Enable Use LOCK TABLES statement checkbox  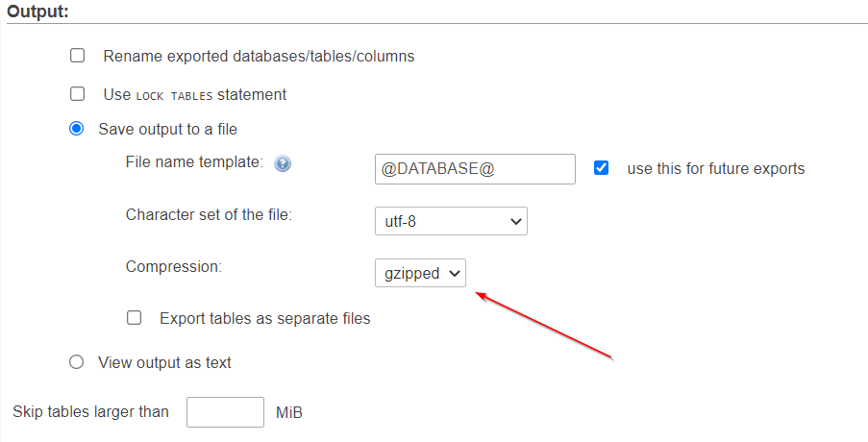[x=78, y=93]
